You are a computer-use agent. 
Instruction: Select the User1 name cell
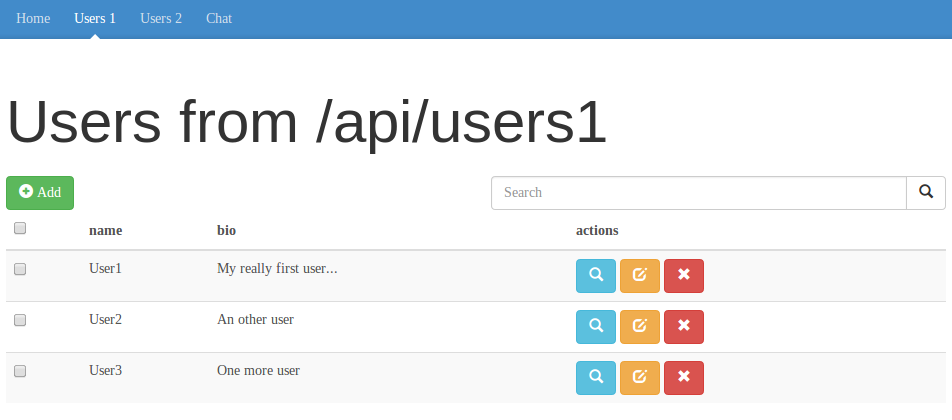click(106, 268)
